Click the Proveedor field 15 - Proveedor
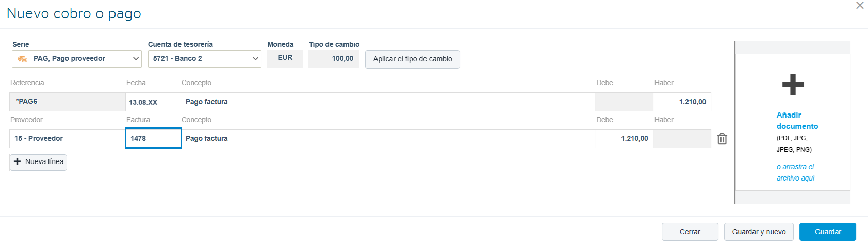The width and height of the screenshot is (868, 244). tap(67, 138)
